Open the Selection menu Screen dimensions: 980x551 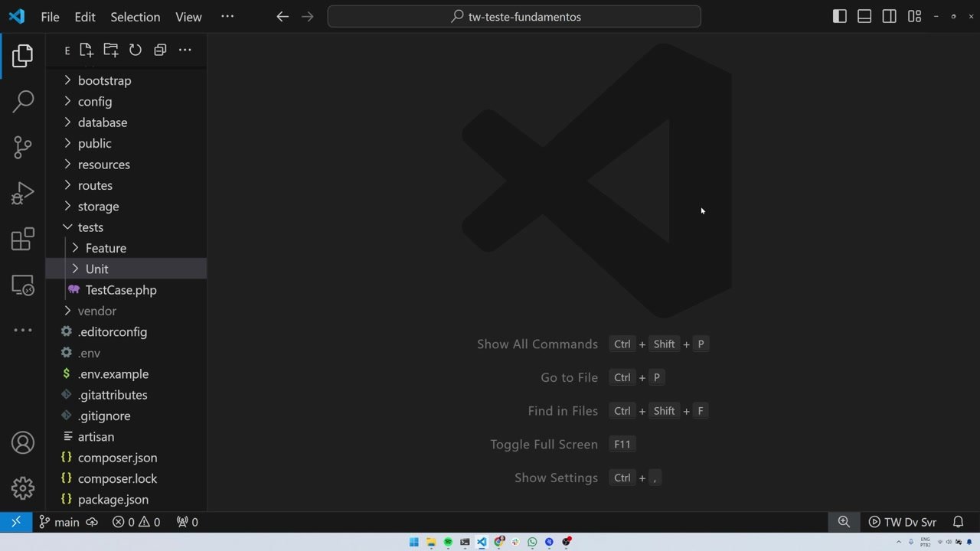point(135,17)
